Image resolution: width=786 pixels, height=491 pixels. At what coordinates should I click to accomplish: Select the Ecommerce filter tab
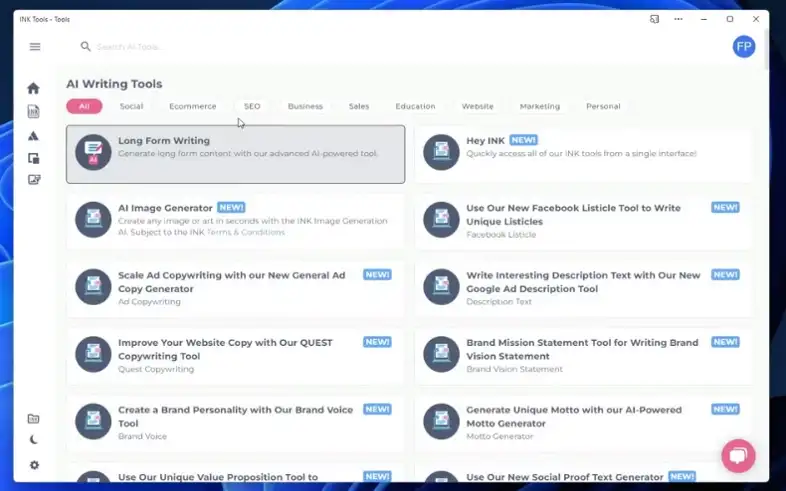pyautogui.click(x=192, y=106)
